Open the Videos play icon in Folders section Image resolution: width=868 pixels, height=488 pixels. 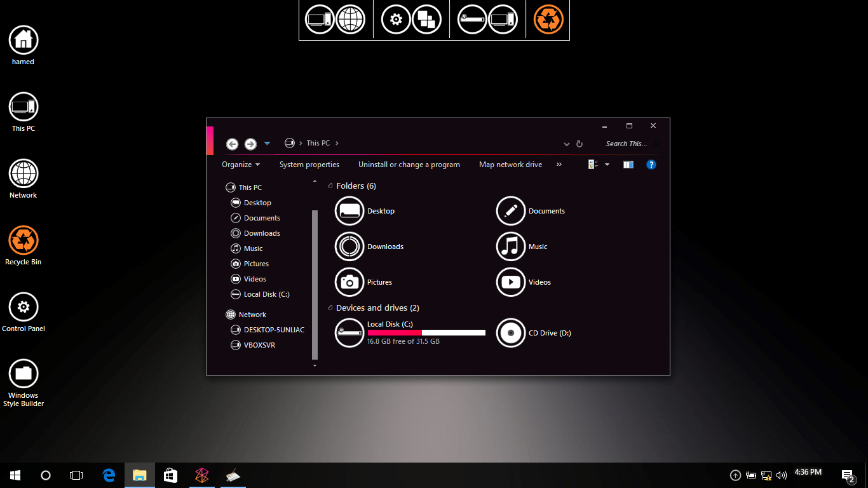tap(511, 282)
